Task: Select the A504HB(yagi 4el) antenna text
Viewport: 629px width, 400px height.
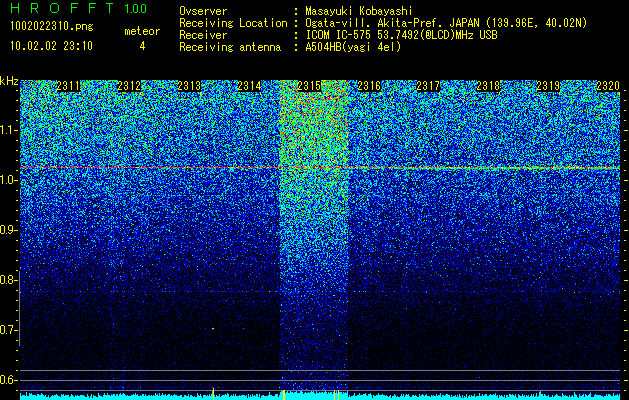Action: pos(353,47)
